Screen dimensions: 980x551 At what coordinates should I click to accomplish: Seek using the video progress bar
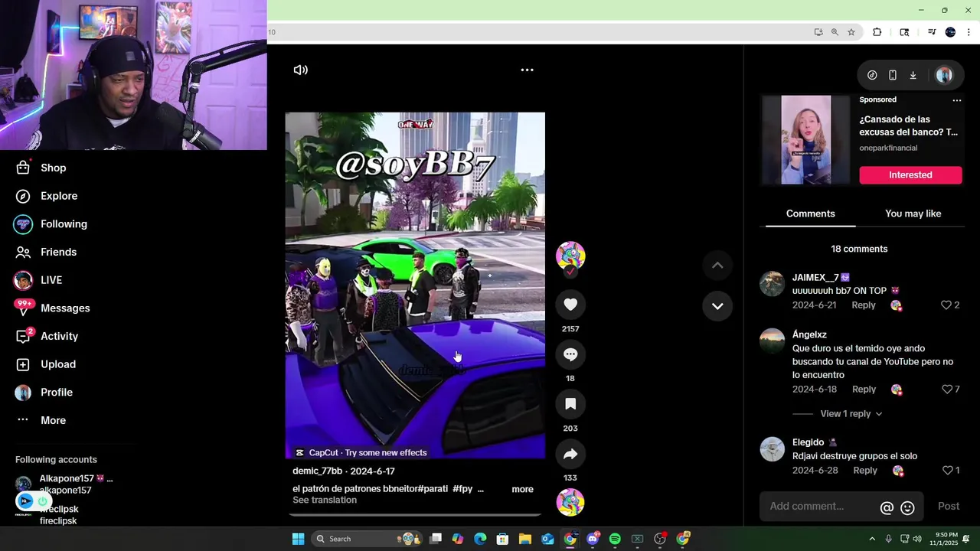point(415,514)
